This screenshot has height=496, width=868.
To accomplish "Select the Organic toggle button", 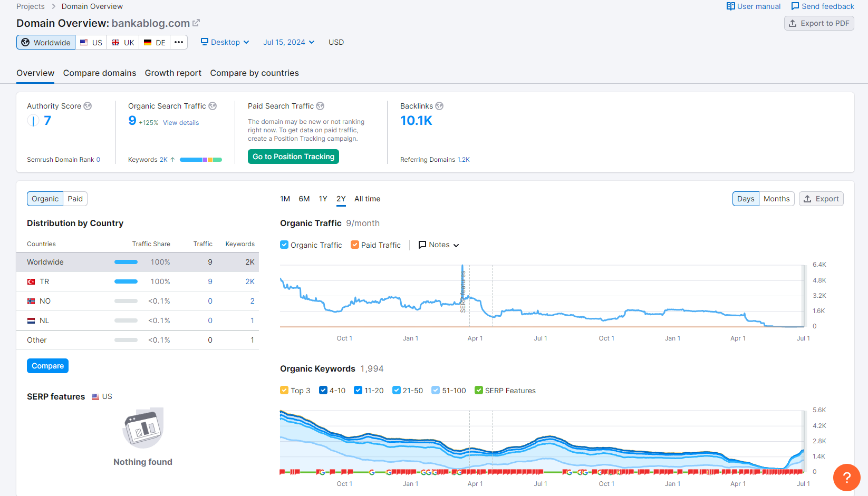I will pyautogui.click(x=45, y=199).
